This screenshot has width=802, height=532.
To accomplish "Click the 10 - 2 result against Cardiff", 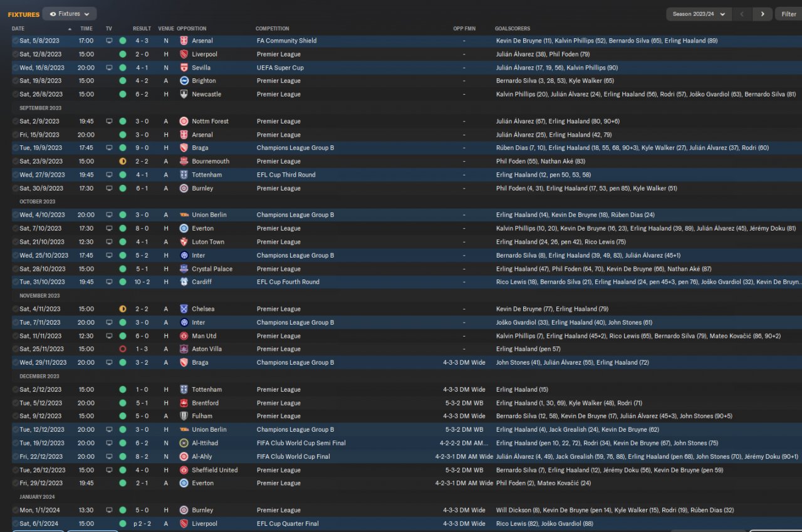I will (x=142, y=282).
